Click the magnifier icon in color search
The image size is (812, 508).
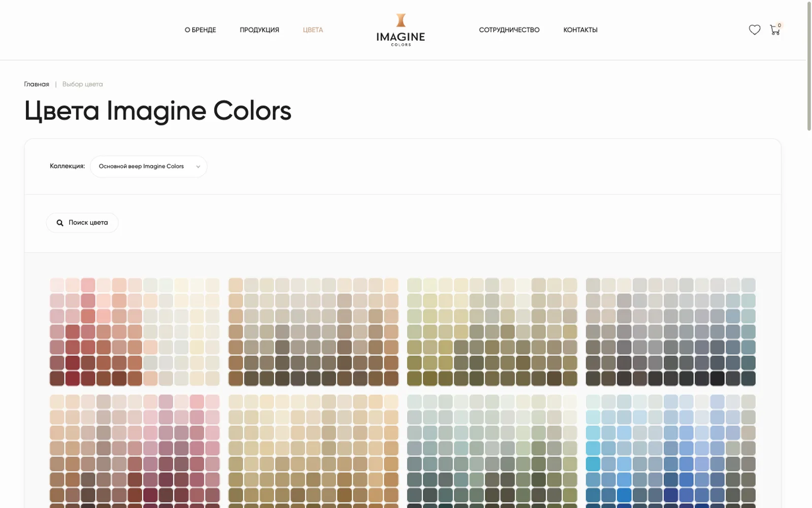point(60,223)
